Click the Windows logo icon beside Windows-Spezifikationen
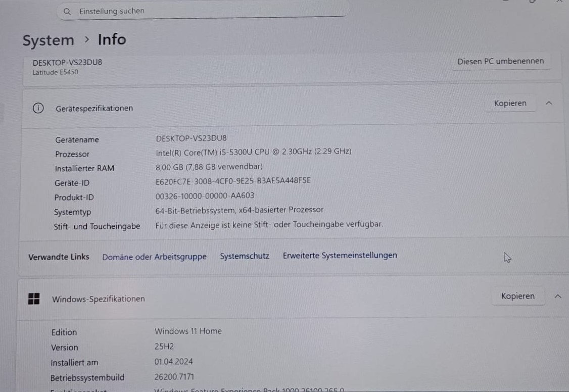Image resolution: width=569 pixels, height=392 pixels. [x=34, y=299]
